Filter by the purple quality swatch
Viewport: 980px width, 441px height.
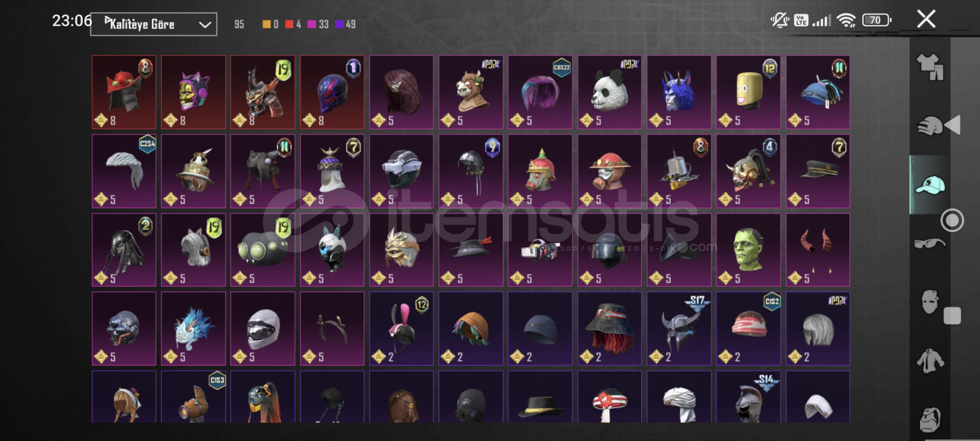pyautogui.click(x=339, y=24)
